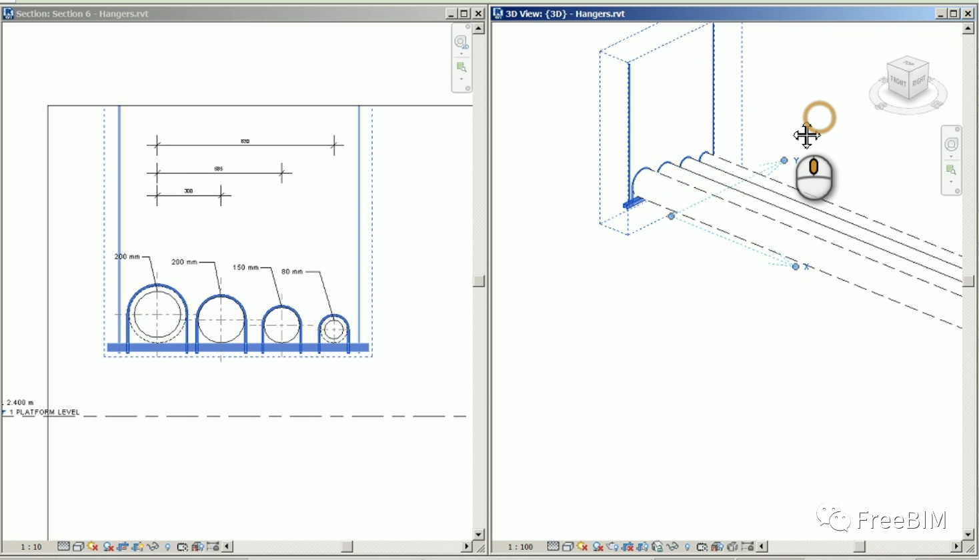Toggle sun path in Section 6 view bar

point(93,547)
